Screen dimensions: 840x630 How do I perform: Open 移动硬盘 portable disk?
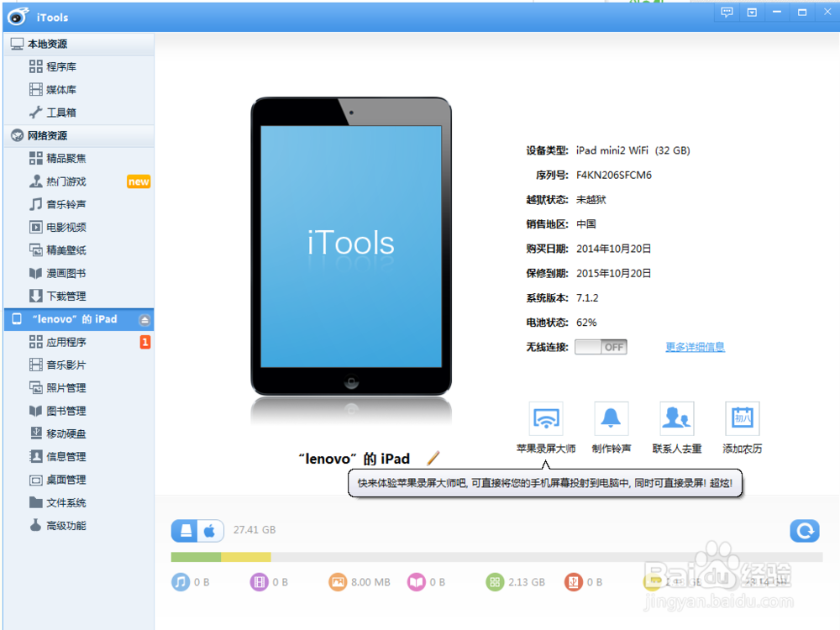(x=66, y=434)
